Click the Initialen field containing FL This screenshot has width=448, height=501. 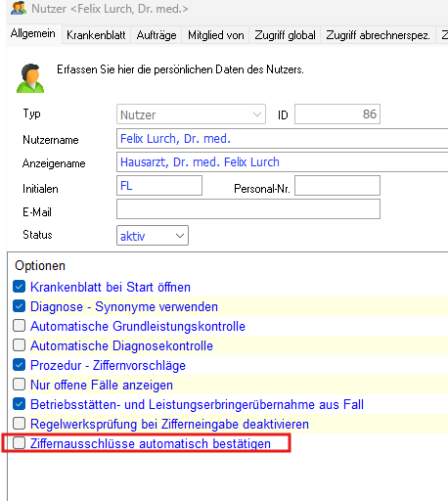[159, 186]
